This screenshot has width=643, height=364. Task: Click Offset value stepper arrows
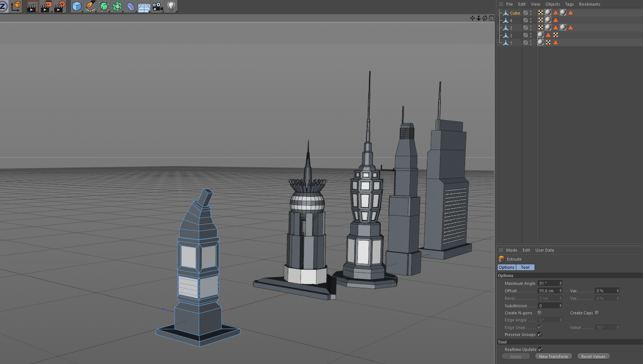pyautogui.click(x=560, y=291)
